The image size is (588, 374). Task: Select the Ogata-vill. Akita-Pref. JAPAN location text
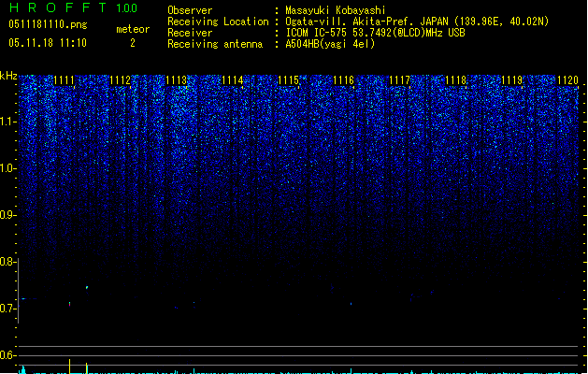point(417,22)
